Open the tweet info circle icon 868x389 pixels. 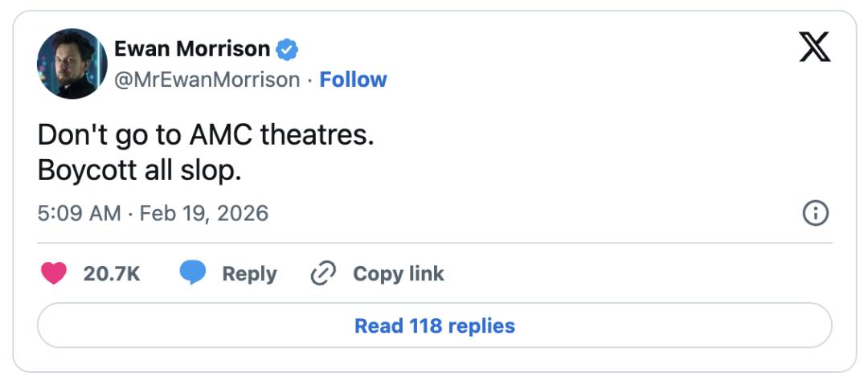pos(816,213)
